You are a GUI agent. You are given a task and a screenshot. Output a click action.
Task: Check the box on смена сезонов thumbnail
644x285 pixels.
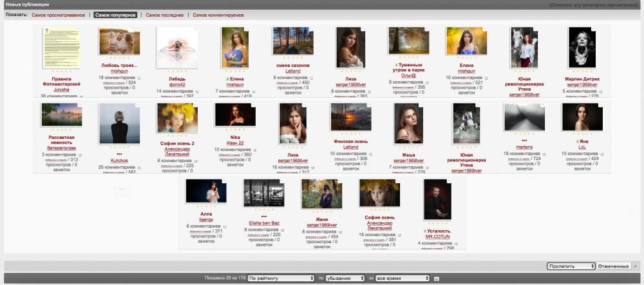pyautogui.click(x=311, y=30)
